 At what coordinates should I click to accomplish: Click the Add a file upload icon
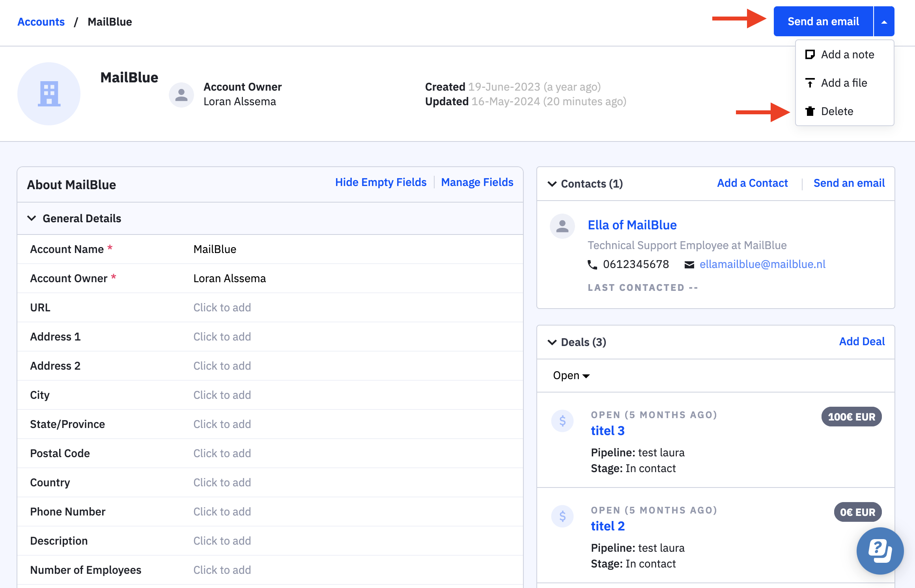tap(810, 83)
